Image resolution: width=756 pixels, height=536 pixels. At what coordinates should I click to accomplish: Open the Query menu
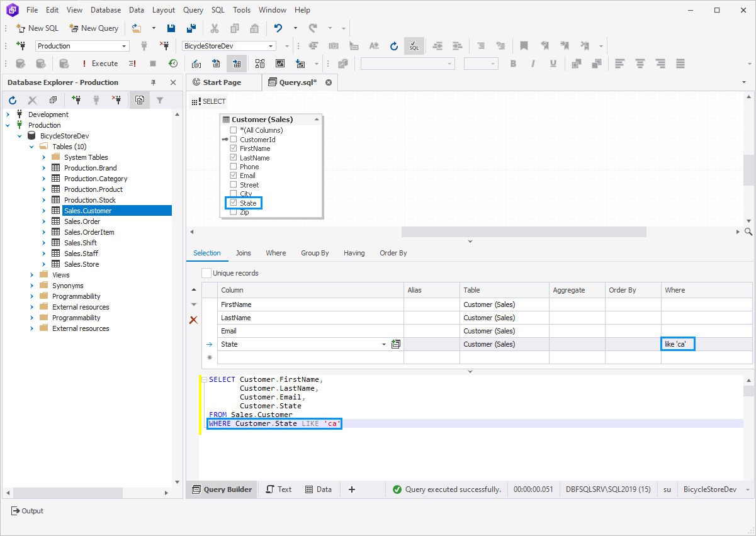193,9
